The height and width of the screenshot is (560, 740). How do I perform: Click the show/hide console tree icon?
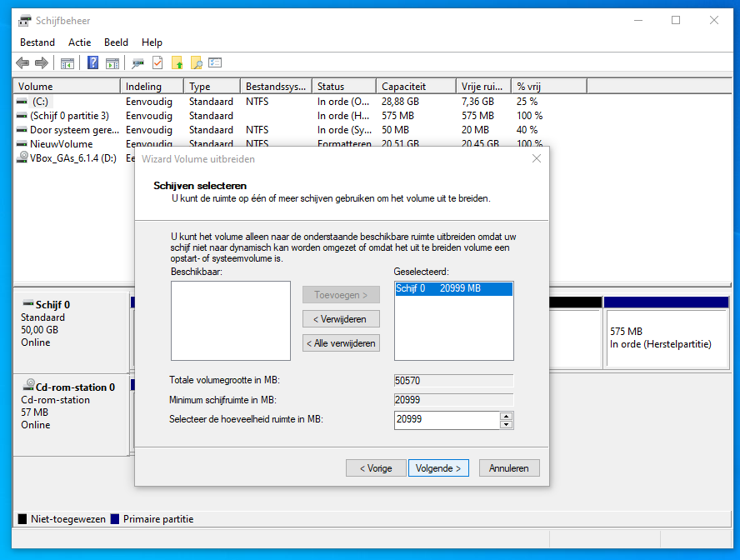click(67, 63)
